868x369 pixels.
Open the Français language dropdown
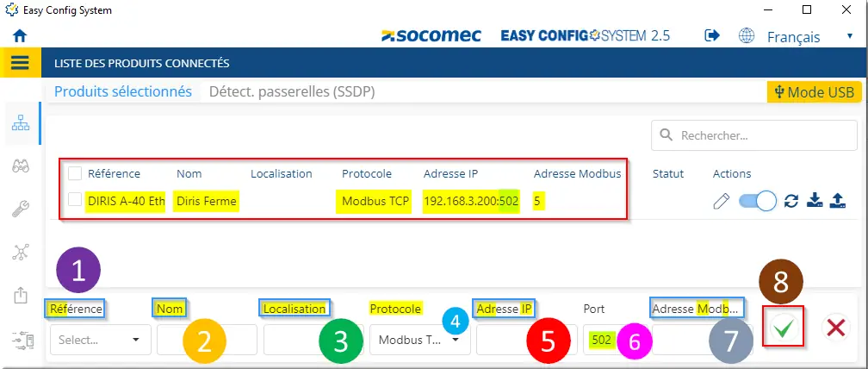809,37
